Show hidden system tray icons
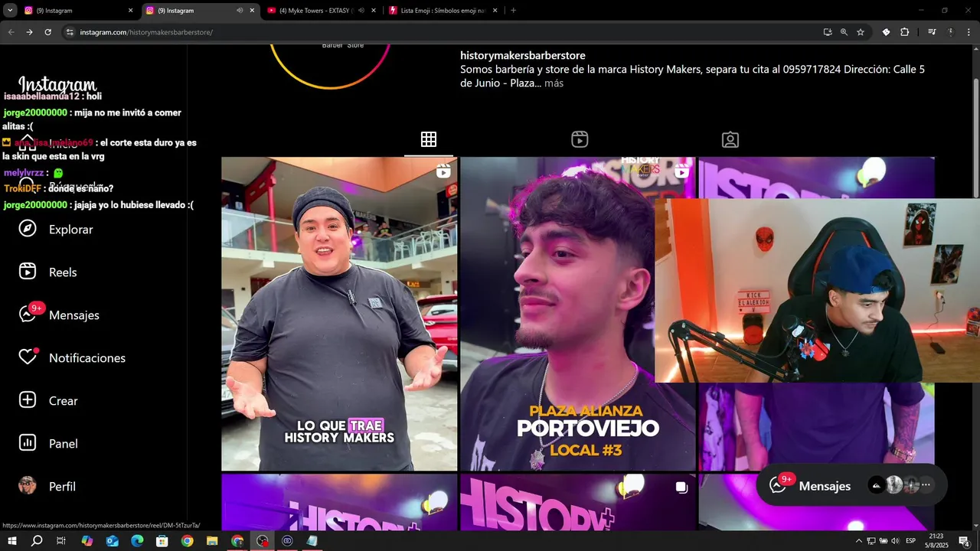Image resolution: width=980 pixels, height=551 pixels. coord(859,541)
